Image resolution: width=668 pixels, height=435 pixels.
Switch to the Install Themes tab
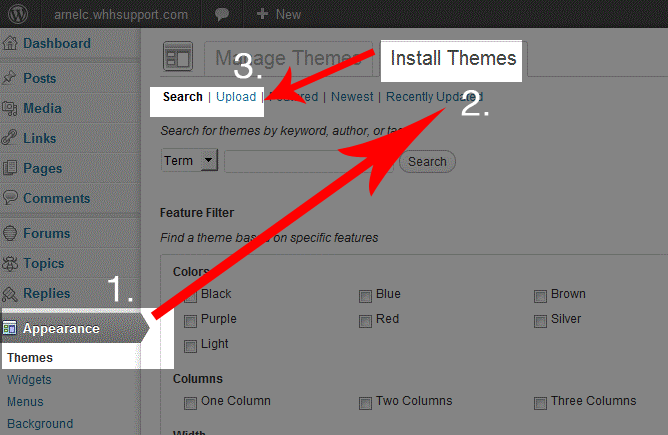[453, 58]
